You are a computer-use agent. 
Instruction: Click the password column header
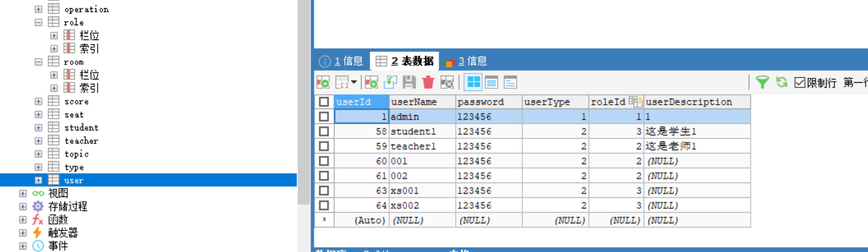click(x=489, y=101)
